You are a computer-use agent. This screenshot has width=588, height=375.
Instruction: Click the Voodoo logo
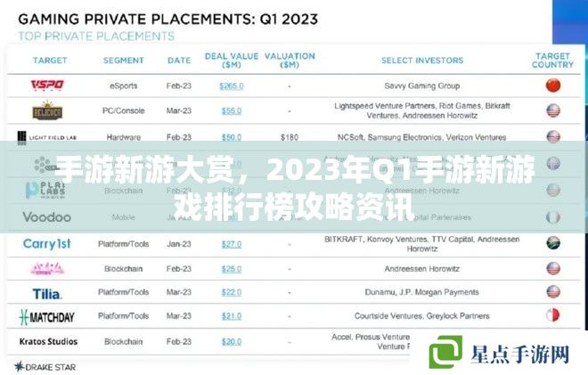47,216
